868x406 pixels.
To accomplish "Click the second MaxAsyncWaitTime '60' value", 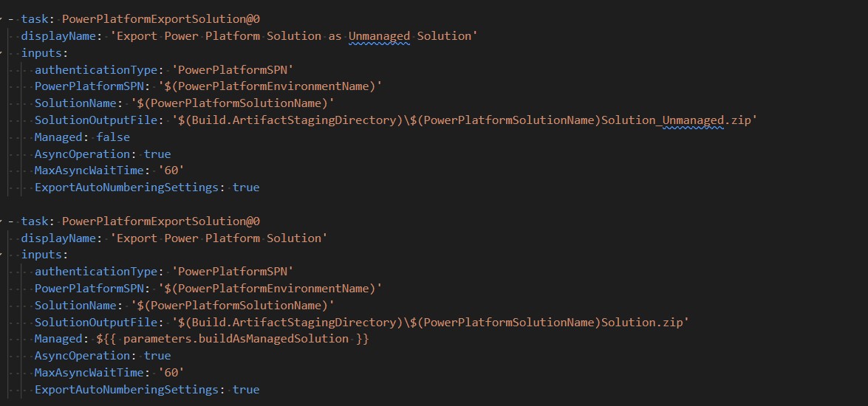I will [x=171, y=373].
